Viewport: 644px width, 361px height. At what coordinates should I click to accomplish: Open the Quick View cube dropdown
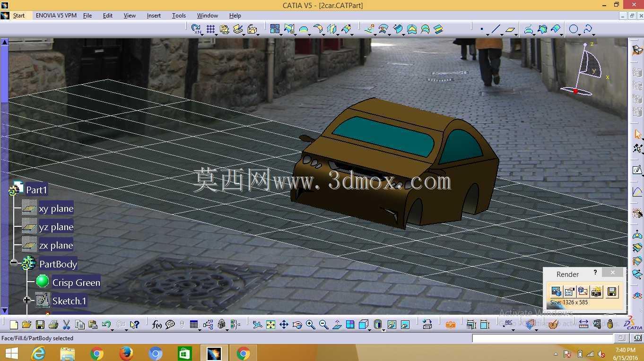point(369,329)
